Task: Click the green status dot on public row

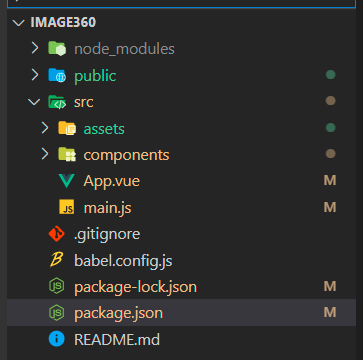Action: click(x=330, y=75)
